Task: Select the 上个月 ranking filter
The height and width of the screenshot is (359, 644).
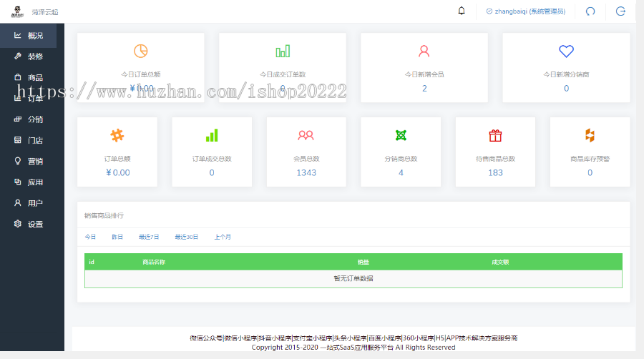Action: click(223, 237)
